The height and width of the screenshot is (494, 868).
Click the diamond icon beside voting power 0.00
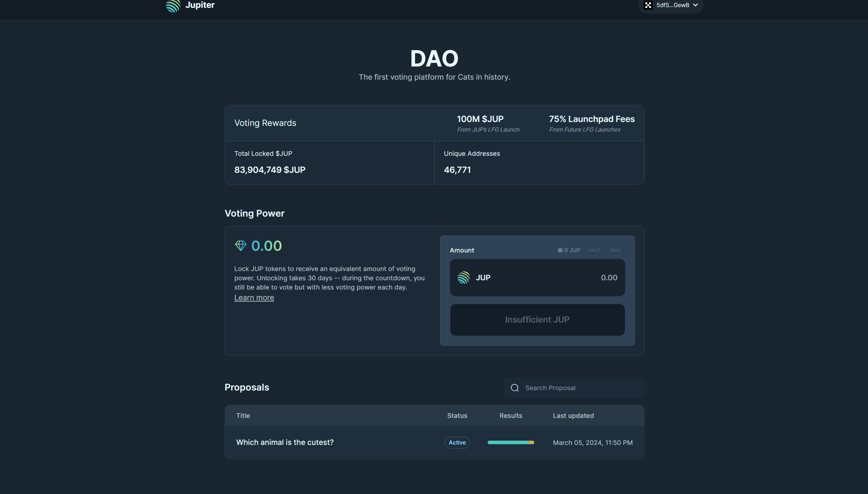tap(241, 246)
